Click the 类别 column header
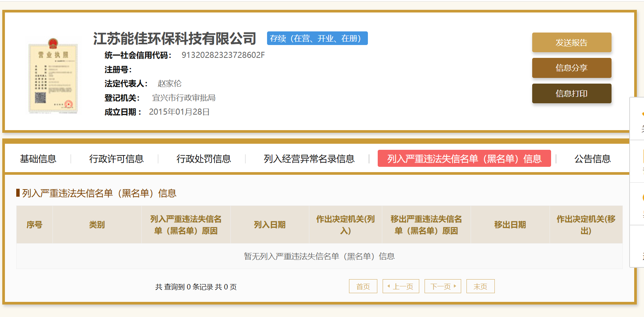 97,225
